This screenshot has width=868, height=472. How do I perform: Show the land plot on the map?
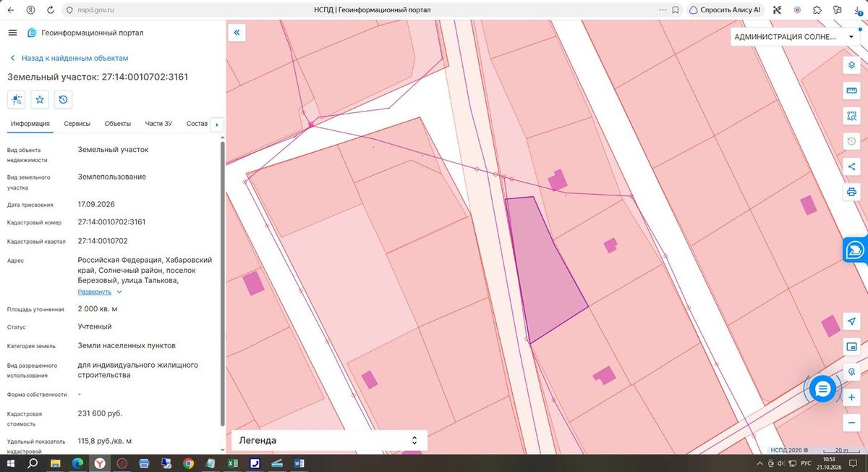click(x=17, y=99)
